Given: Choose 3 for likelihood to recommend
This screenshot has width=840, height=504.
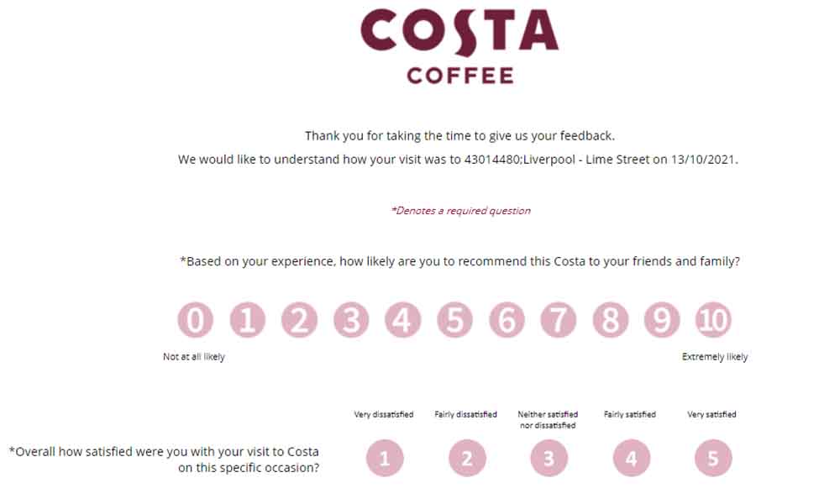Looking at the screenshot, I should click(351, 320).
